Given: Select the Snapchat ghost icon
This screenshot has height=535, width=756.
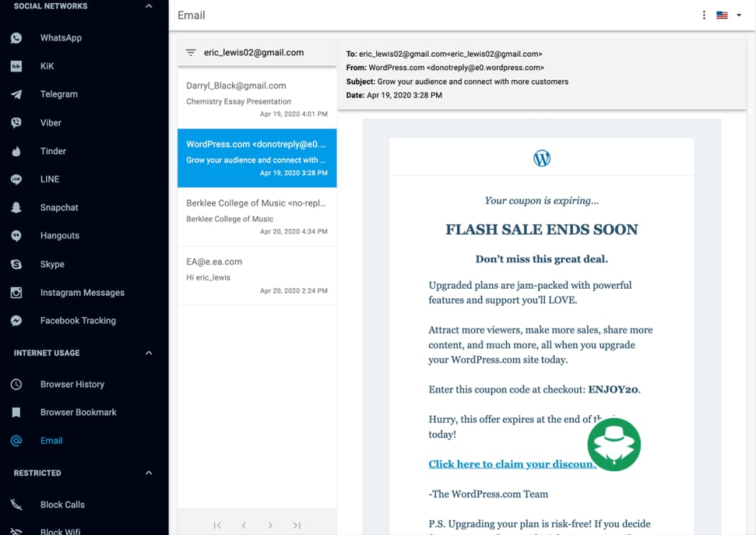Looking at the screenshot, I should pyautogui.click(x=16, y=207).
